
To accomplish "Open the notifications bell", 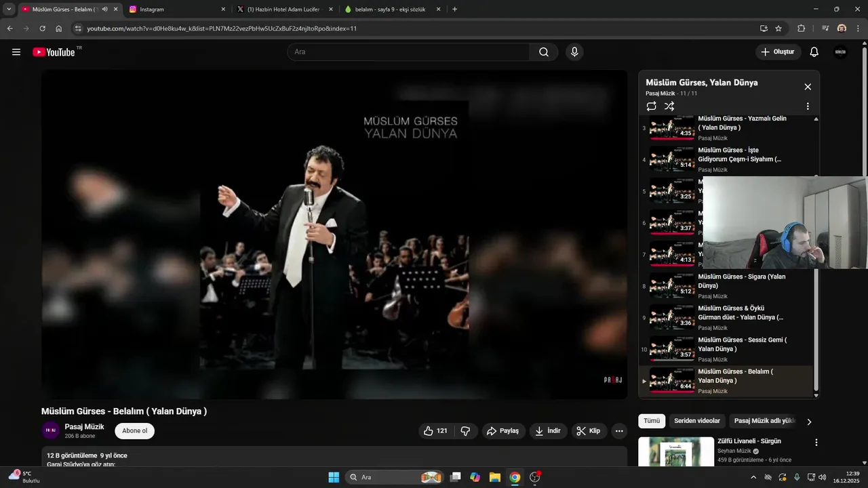I will click(814, 52).
